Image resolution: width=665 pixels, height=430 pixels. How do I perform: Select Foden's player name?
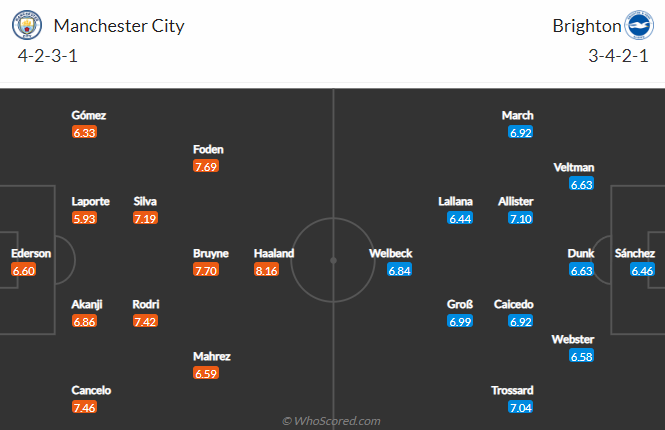pyautogui.click(x=210, y=150)
